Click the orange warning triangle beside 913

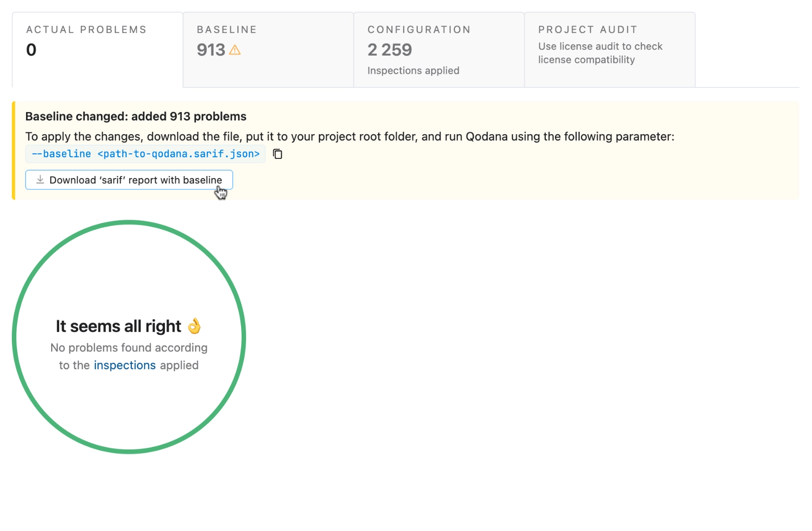pyautogui.click(x=235, y=50)
